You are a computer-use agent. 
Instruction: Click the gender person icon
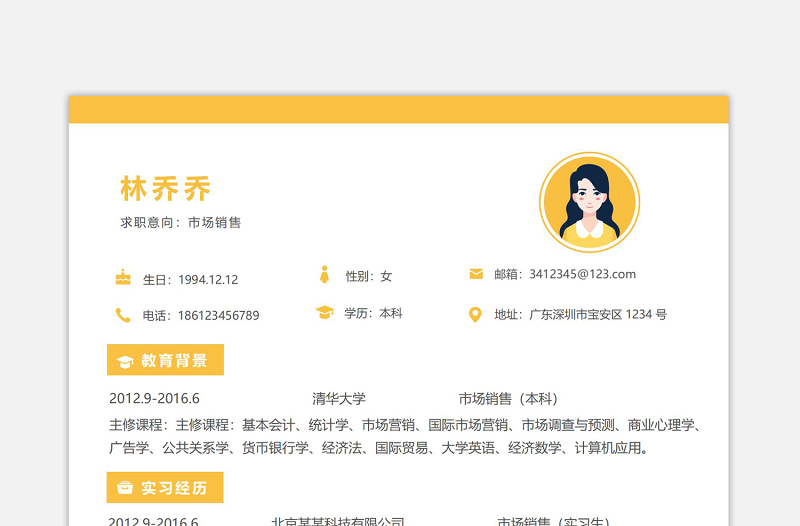click(x=324, y=274)
